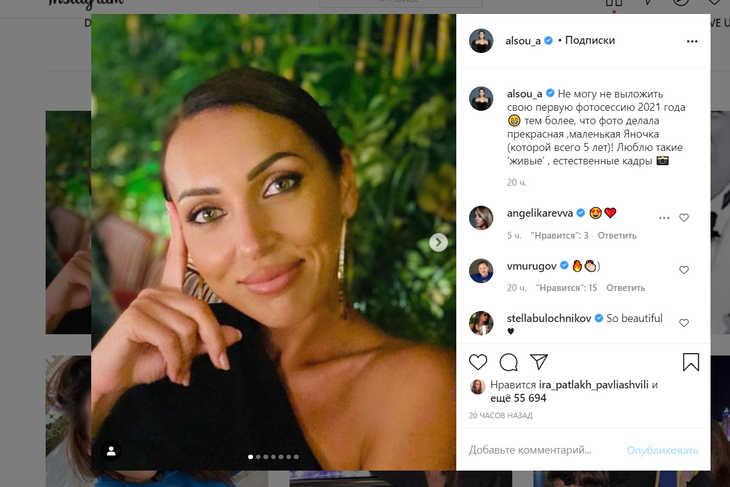Like vmurugov's comment
This screenshot has height=487, width=730.
point(684,269)
